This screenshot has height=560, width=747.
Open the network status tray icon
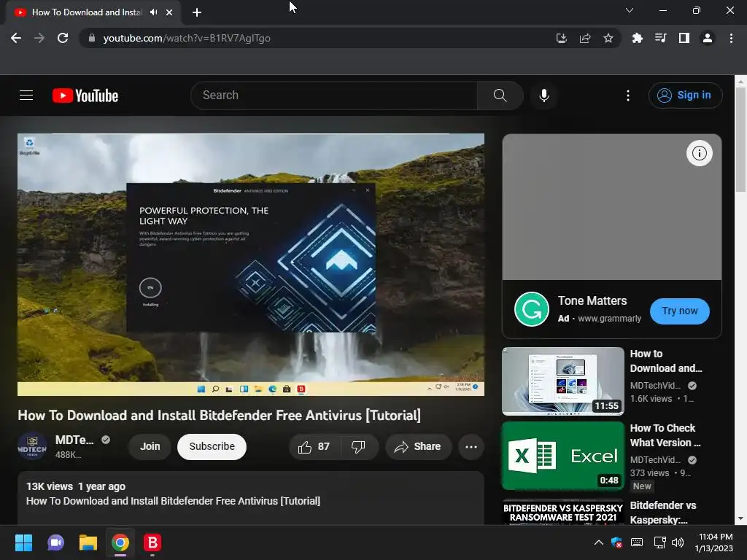pyautogui.click(x=659, y=542)
